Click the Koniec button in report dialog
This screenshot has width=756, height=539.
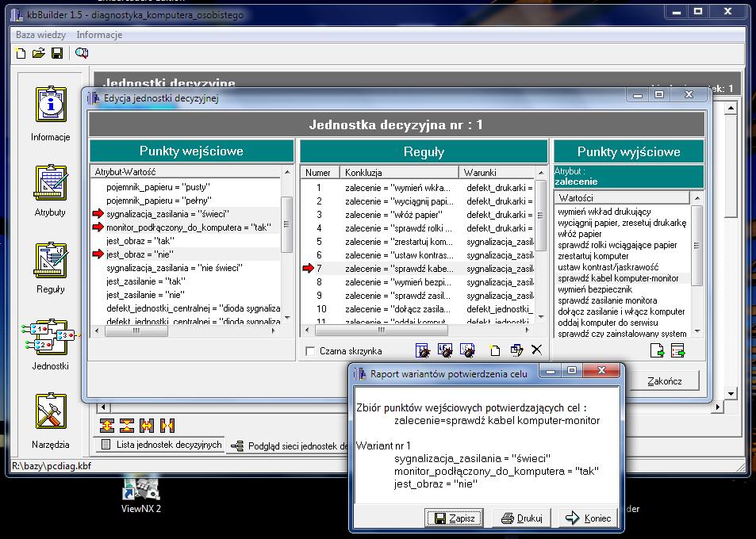[x=588, y=518]
